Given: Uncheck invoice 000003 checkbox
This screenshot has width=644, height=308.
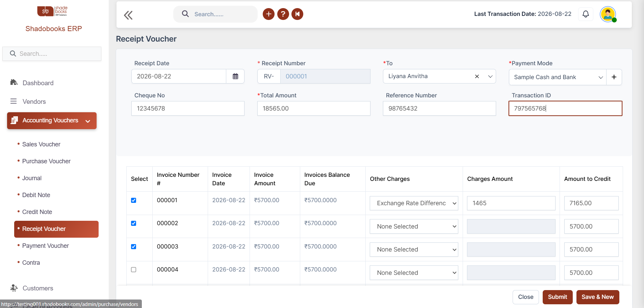Looking at the screenshot, I should [133, 246].
